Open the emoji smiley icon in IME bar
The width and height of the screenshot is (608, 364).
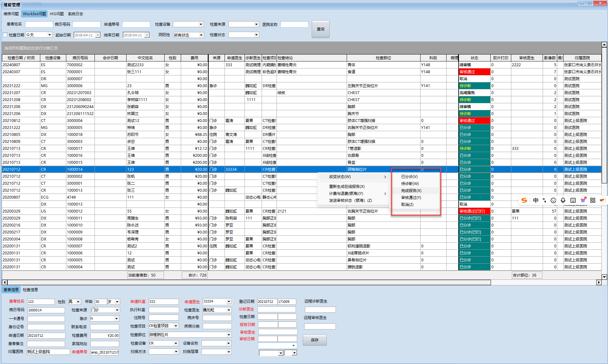[x=553, y=200]
